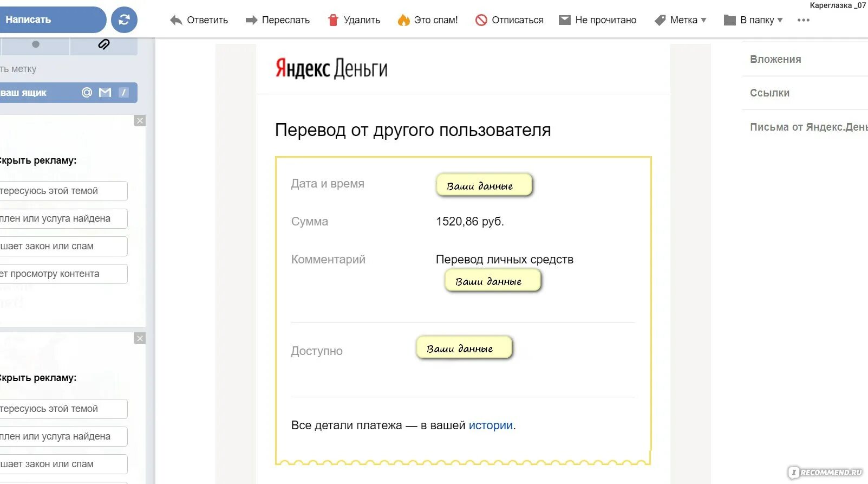
Task: Open the В папку dropdown
Action: (x=754, y=20)
